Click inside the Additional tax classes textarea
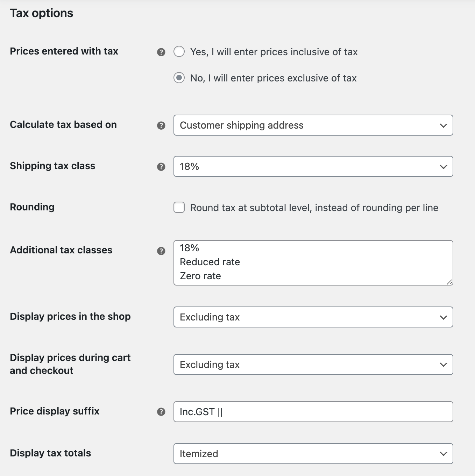This screenshot has height=476, width=475. pos(313,263)
